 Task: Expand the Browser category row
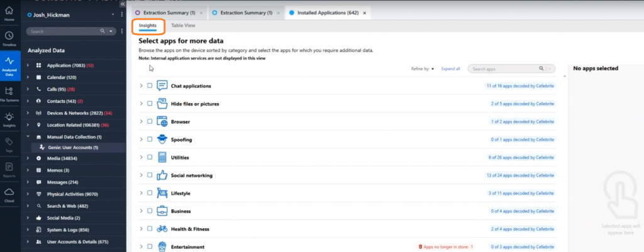tap(141, 121)
